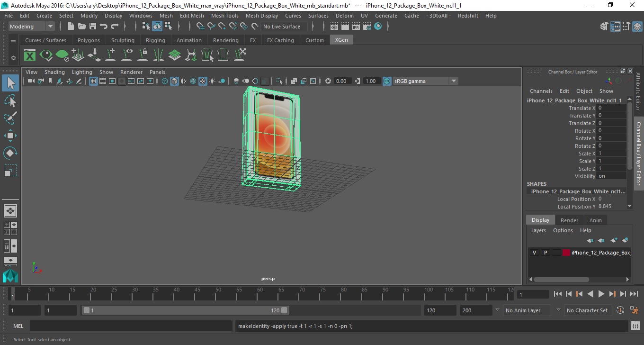Open the render settings clapperboard icon
The width and height of the screenshot is (644, 345).
367,27
